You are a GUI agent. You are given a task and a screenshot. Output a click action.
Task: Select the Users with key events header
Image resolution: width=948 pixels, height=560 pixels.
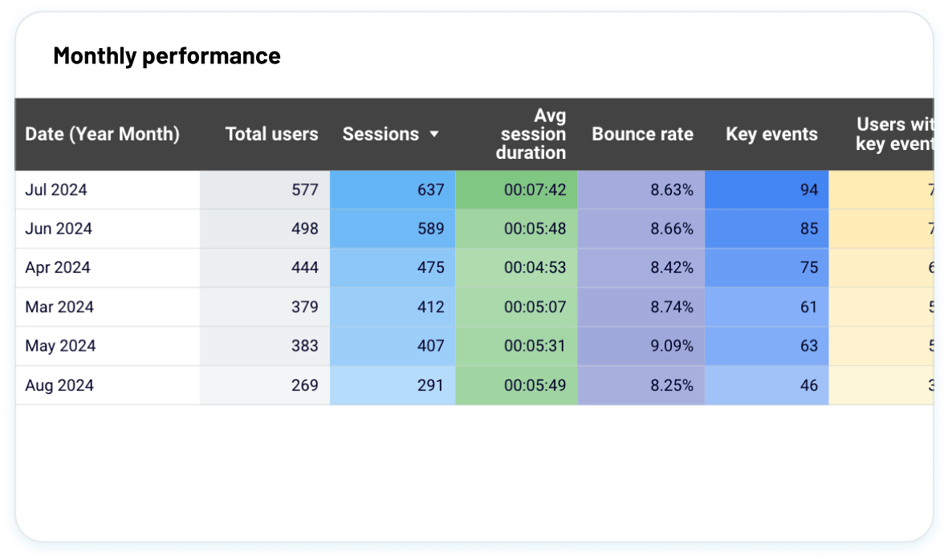pyautogui.click(x=893, y=134)
